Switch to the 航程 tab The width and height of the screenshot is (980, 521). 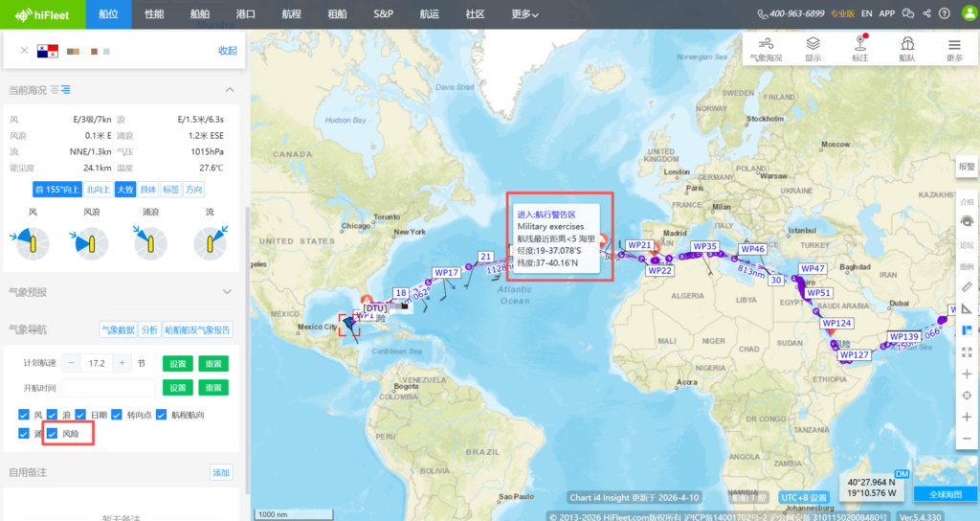point(292,14)
